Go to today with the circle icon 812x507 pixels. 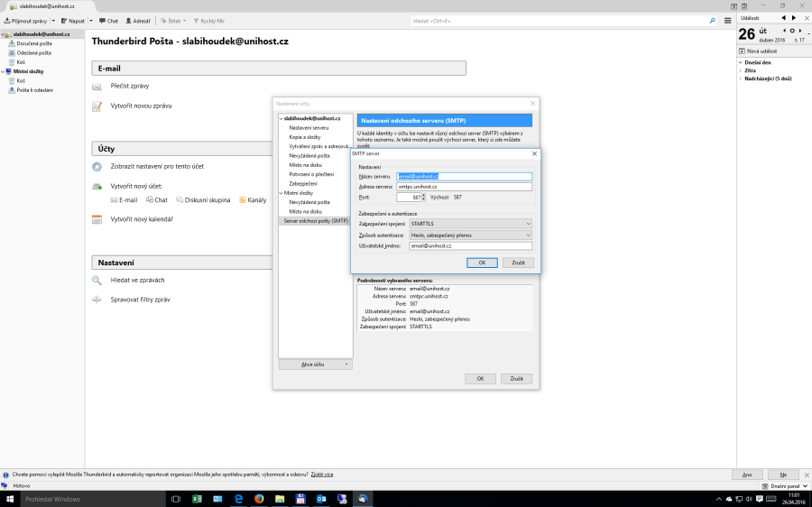(x=792, y=31)
